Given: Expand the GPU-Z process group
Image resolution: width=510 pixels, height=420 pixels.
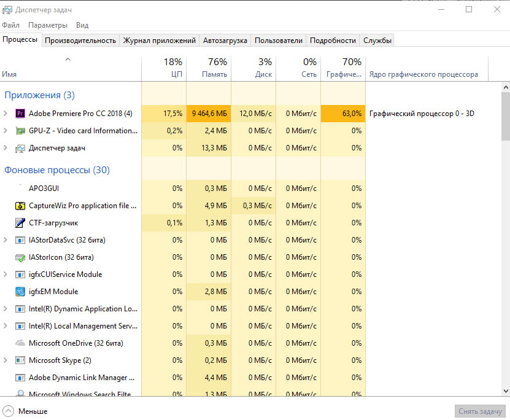Looking at the screenshot, I should (x=5, y=131).
